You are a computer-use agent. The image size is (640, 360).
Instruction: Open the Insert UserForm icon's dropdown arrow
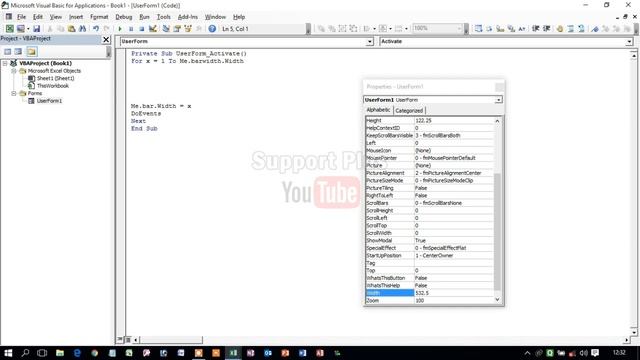tap(28, 29)
